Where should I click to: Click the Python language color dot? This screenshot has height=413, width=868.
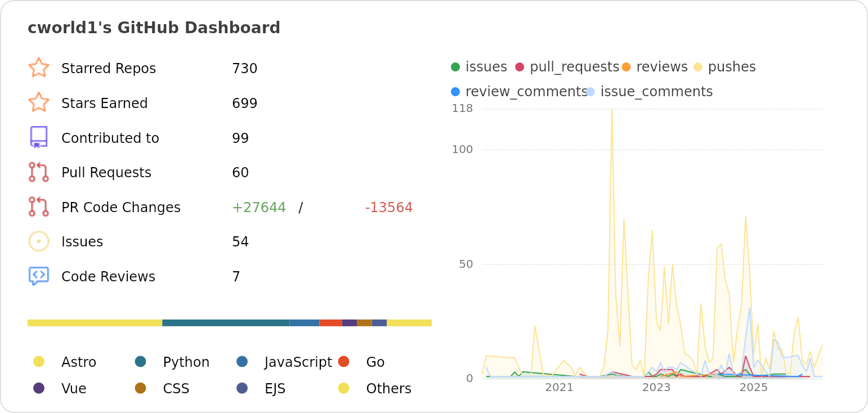point(141,362)
